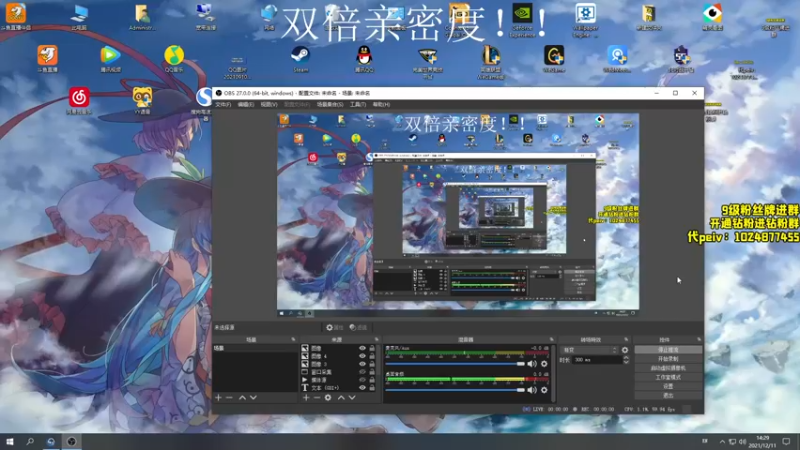This screenshot has width=800, height=450.
Task: Adjust microphone volume slider in mixer
Action: [x=455, y=364]
